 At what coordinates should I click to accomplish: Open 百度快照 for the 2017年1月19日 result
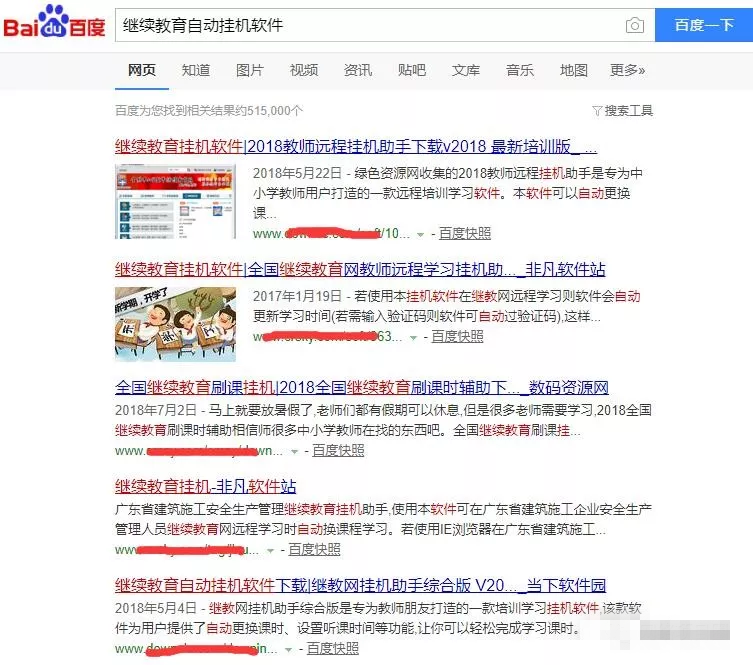tap(457, 337)
